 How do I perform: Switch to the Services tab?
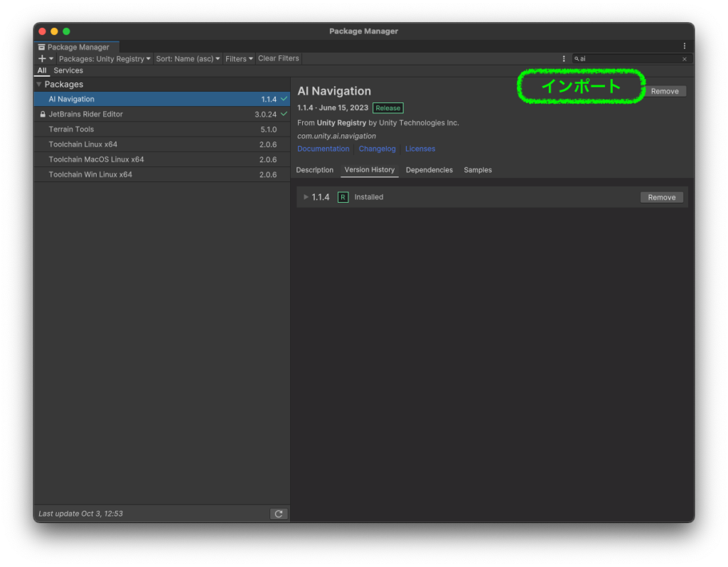[x=68, y=70]
